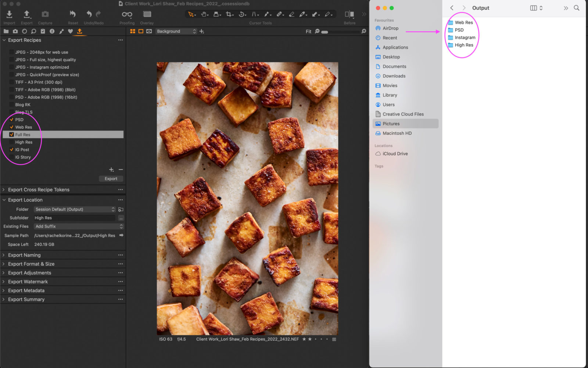Image resolution: width=588 pixels, height=368 pixels.
Task: Open the Instagram folder in the Output window
Action: coord(462,37)
